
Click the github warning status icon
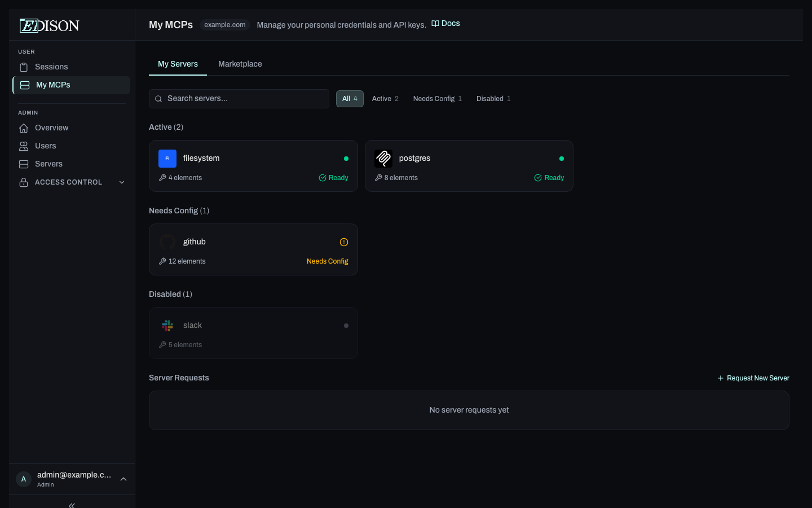click(344, 242)
